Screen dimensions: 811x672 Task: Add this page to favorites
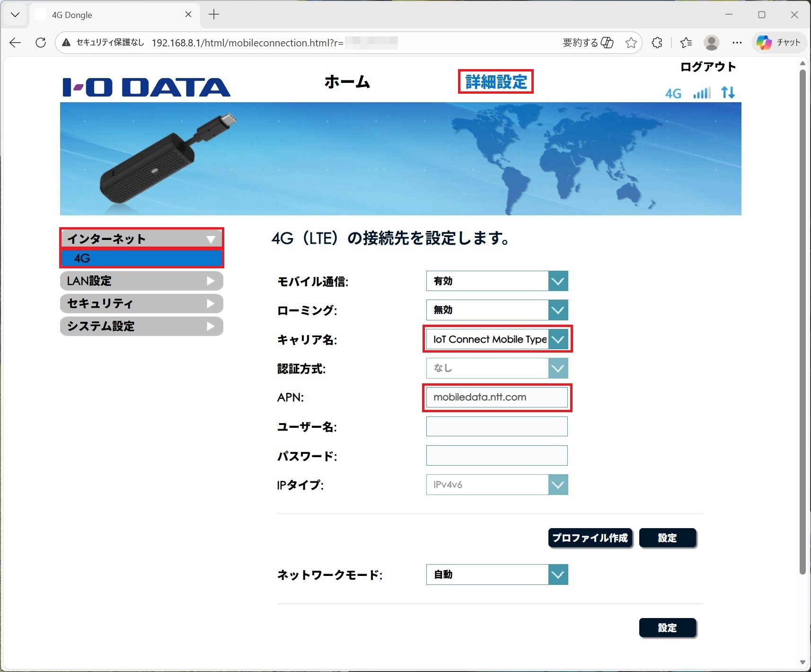click(x=631, y=43)
